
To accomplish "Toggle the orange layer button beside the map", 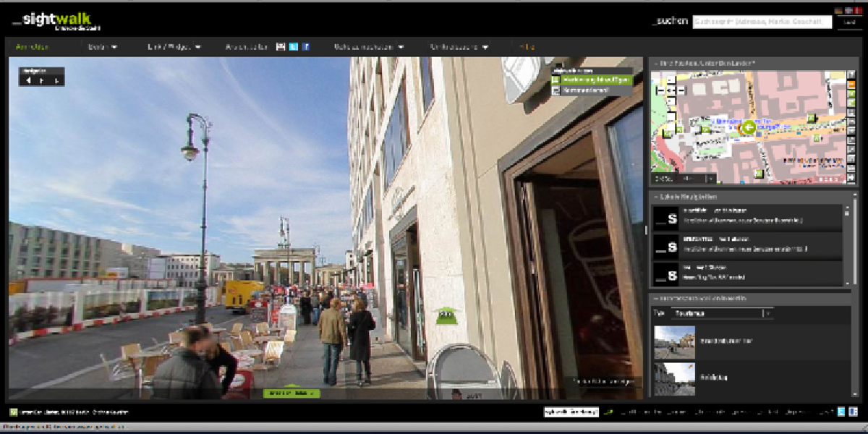I will (x=851, y=85).
